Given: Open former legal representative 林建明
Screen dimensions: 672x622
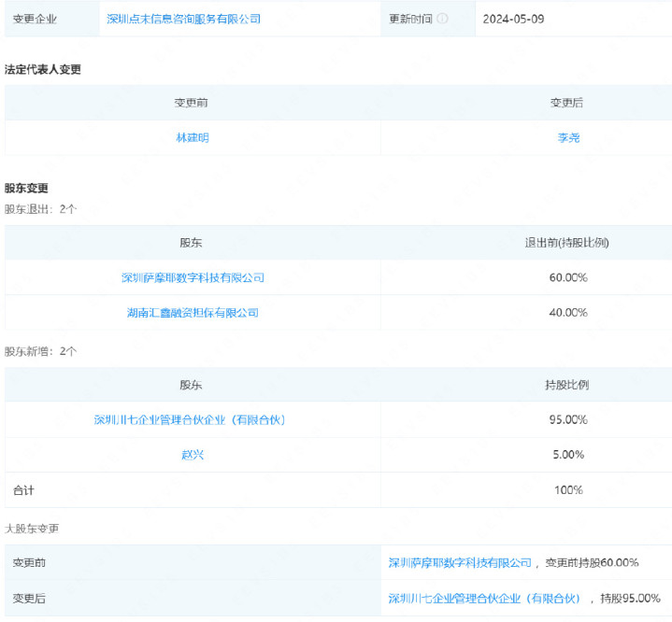Looking at the screenshot, I should [193, 137].
